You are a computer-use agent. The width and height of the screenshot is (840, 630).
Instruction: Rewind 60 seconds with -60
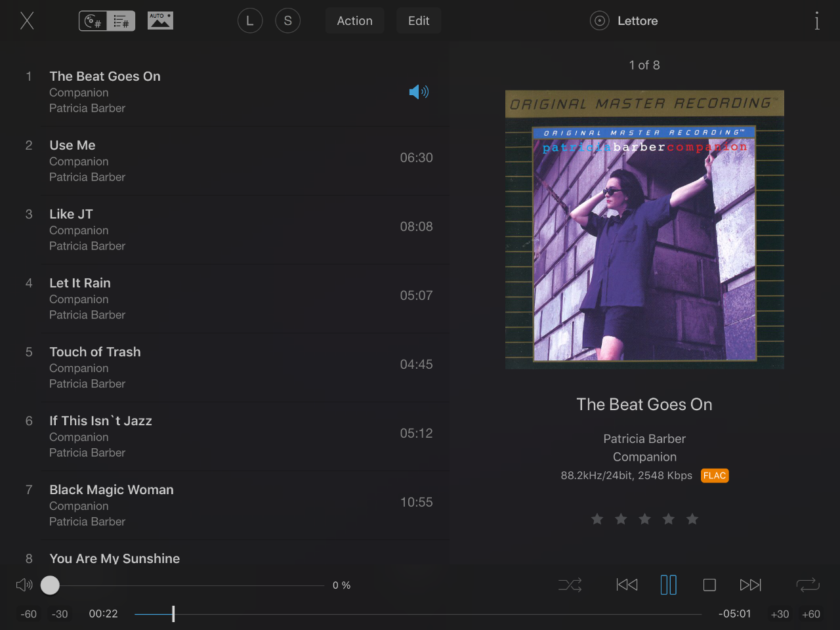pos(28,614)
